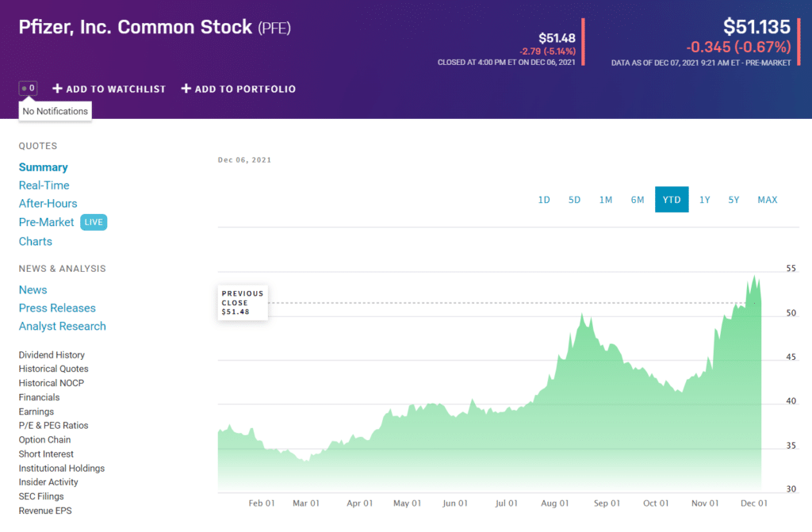Open the Earnings page
The image size is (812, 532).
36,411
